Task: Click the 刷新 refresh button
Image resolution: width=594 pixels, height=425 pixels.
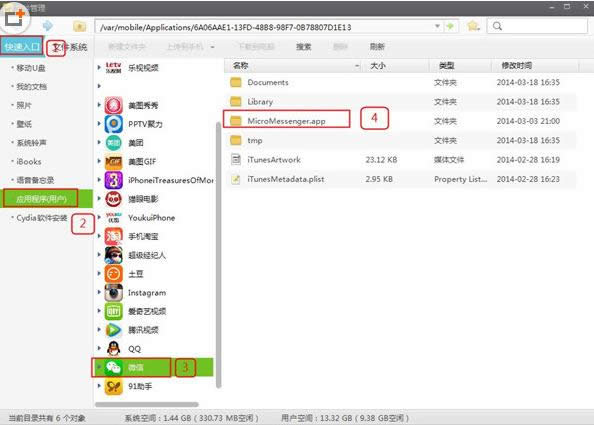Action: pyautogui.click(x=377, y=47)
